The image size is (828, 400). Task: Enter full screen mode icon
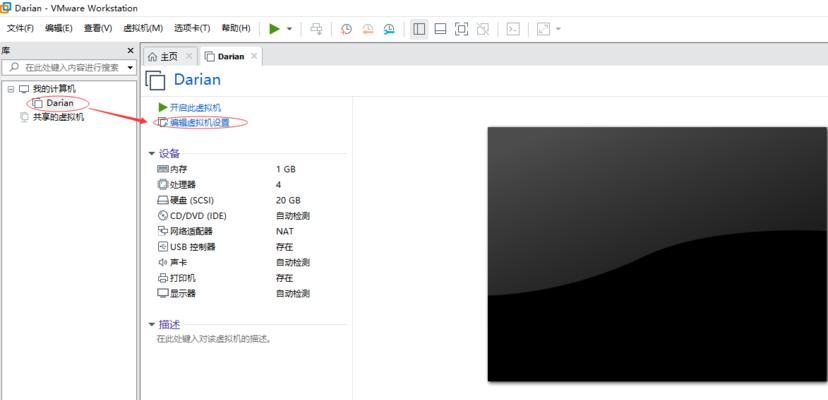click(x=462, y=29)
